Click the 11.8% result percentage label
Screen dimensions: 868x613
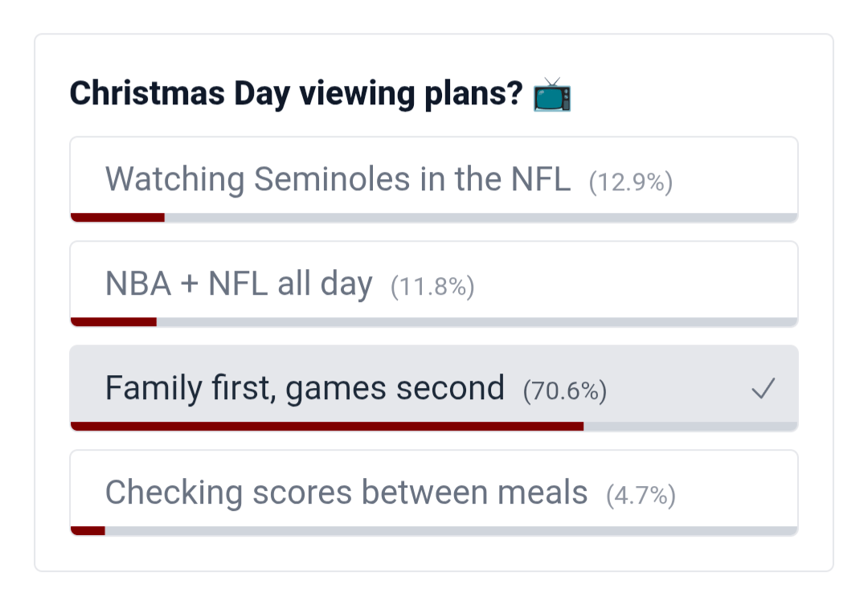(x=432, y=287)
